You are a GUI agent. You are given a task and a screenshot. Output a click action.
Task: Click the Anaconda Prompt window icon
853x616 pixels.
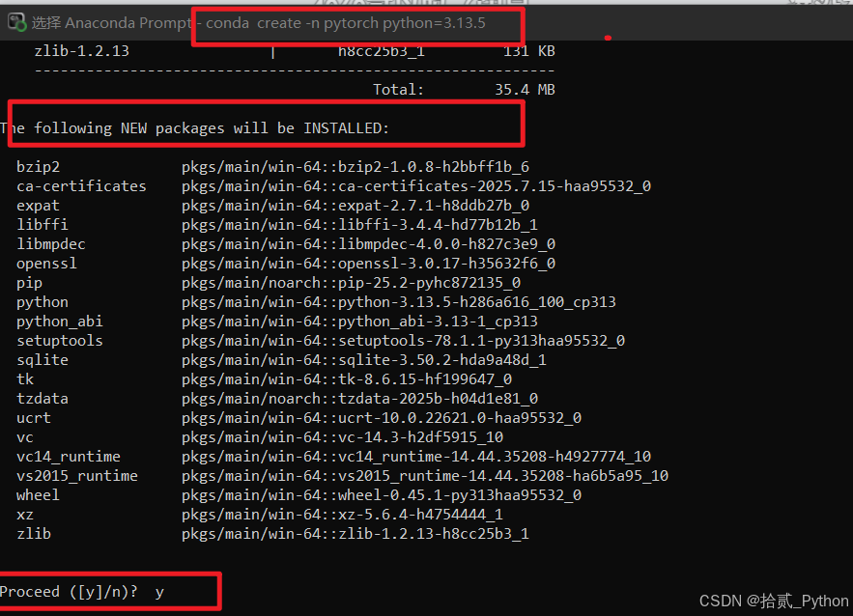tap(16, 22)
